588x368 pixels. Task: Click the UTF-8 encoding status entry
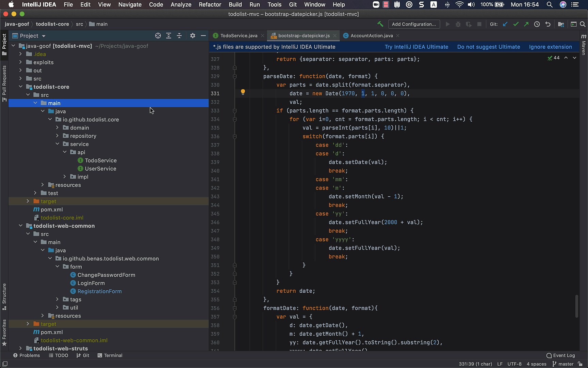point(514,364)
